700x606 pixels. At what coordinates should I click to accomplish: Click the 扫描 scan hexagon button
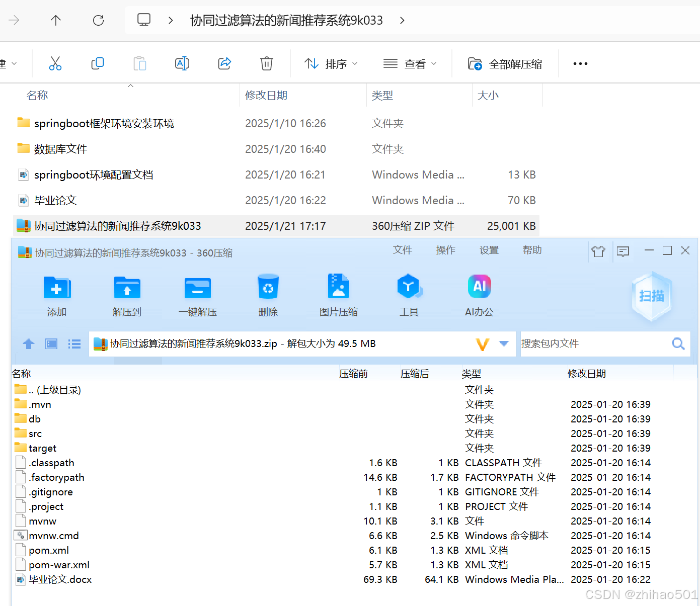(652, 296)
